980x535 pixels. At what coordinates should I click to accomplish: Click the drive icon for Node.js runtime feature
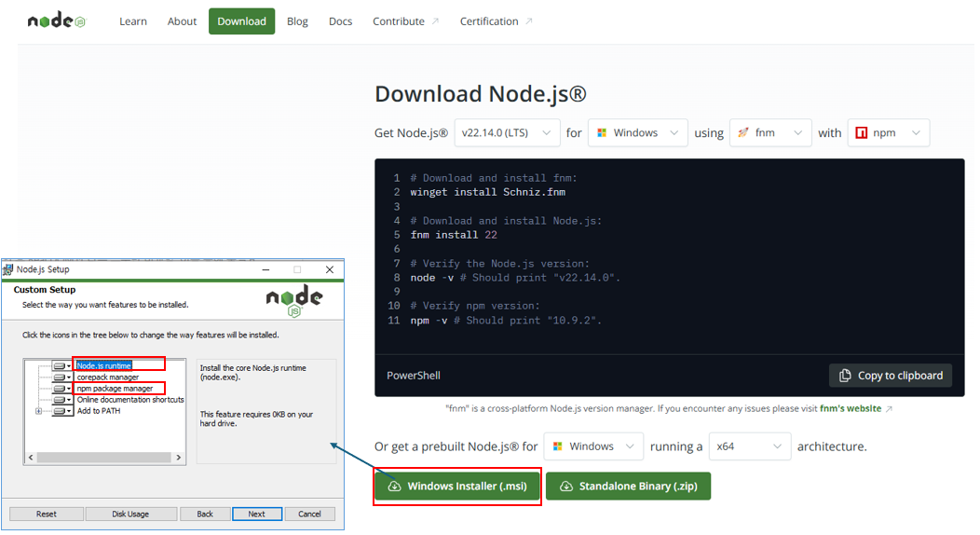point(61,365)
